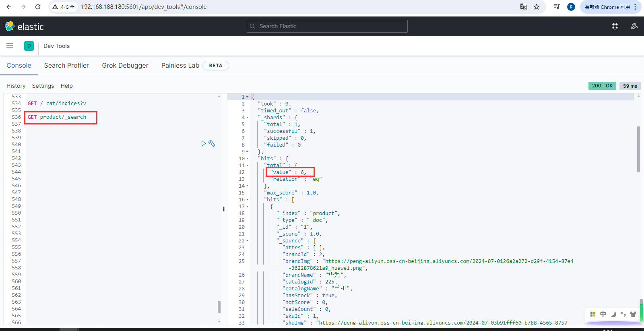
Task: Click the IME Chinese mode indicator
Action: point(603,314)
